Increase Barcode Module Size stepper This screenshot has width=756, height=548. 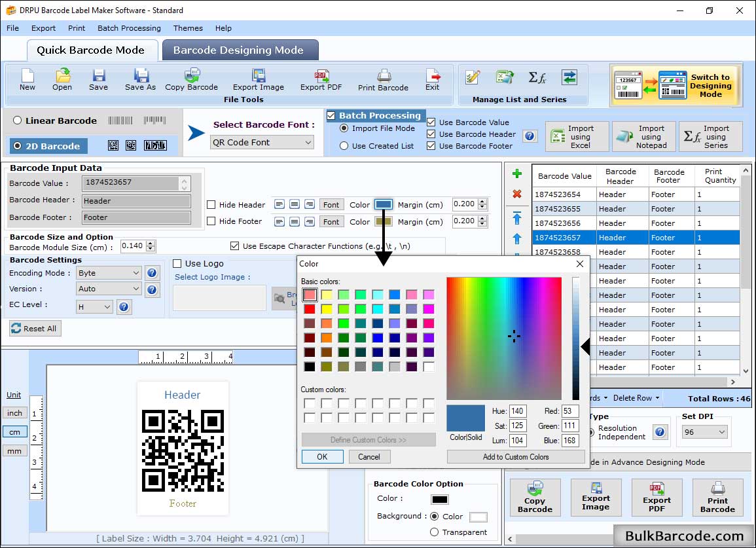(151, 243)
